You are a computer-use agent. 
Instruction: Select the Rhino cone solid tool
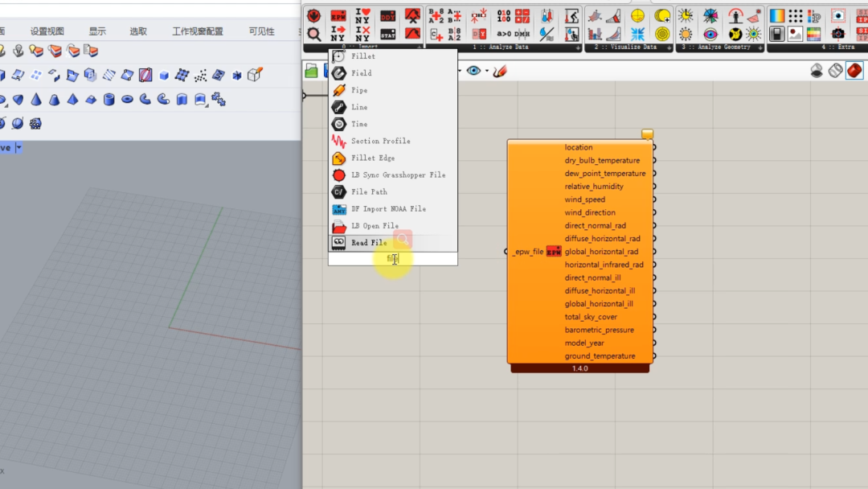[36, 99]
